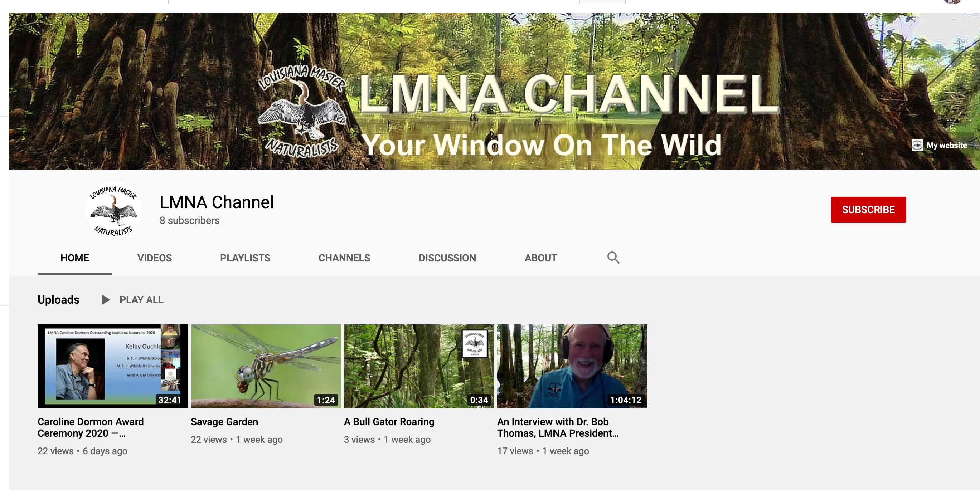Click the PLAY ALL text link
This screenshot has height=490, width=980.
(x=141, y=300)
